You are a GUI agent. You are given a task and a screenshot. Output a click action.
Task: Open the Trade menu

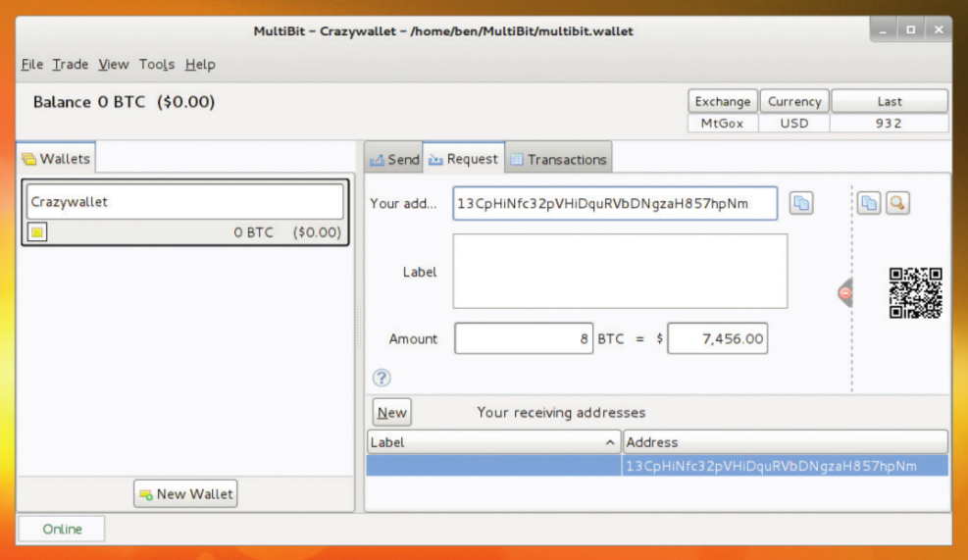point(70,64)
